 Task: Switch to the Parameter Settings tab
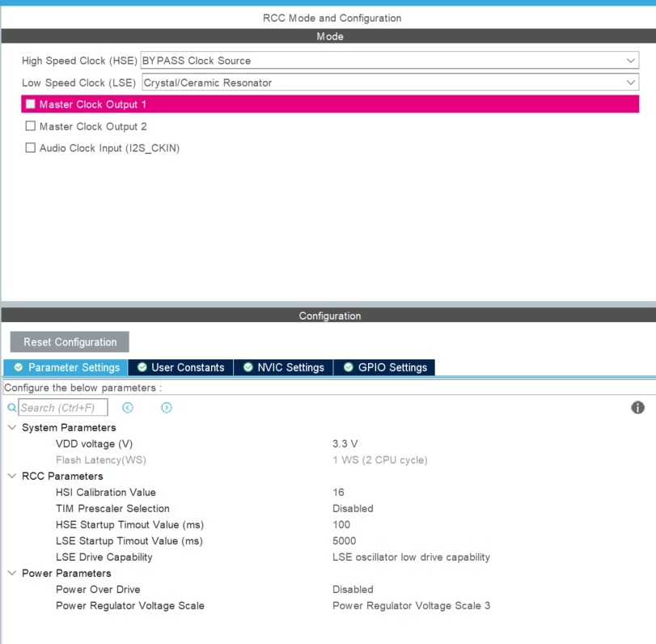[66, 367]
